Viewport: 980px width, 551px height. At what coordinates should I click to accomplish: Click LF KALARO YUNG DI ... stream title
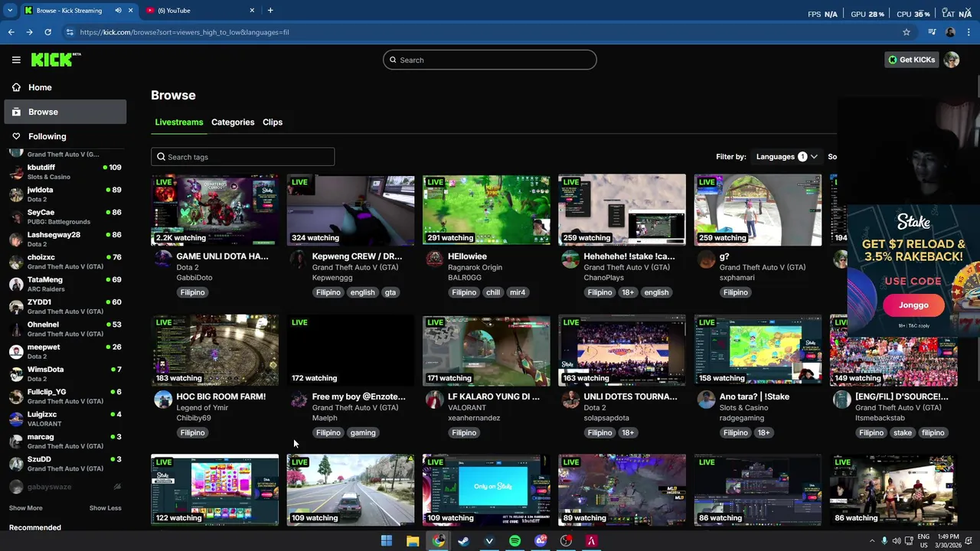point(494,396)
